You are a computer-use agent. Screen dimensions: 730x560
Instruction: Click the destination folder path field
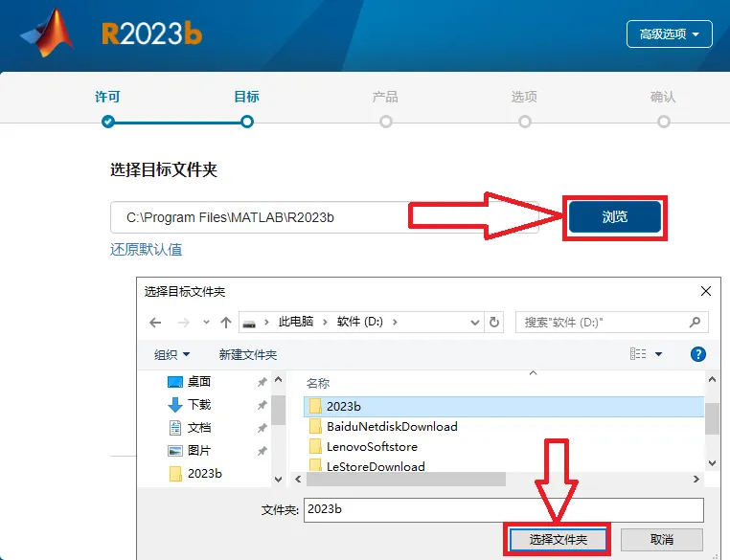(x=325, y=217)
